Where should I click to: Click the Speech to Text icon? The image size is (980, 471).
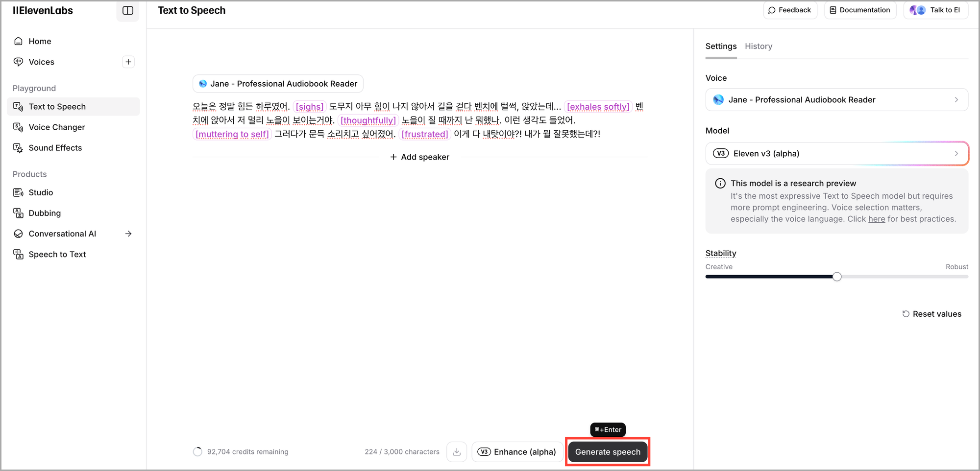[18, 254]
